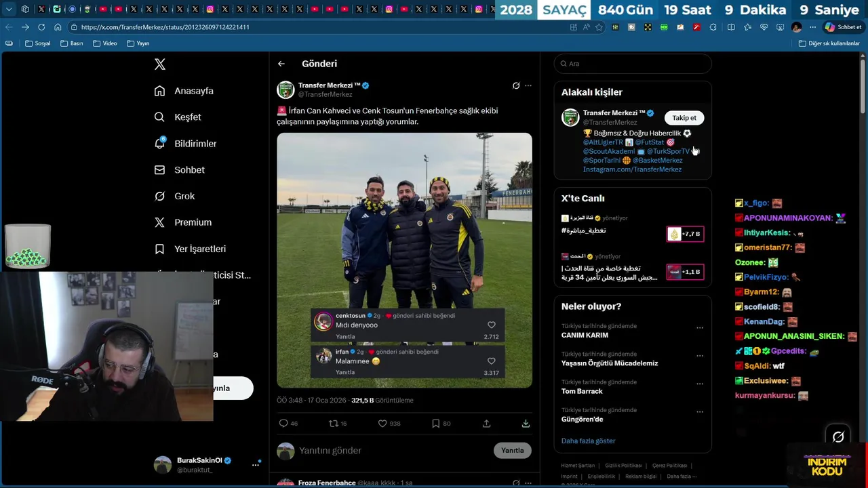Open Yer İşaretleri bookmarks
The height and width of the screenshot is (488, 868).
click(x=190, y=249)
